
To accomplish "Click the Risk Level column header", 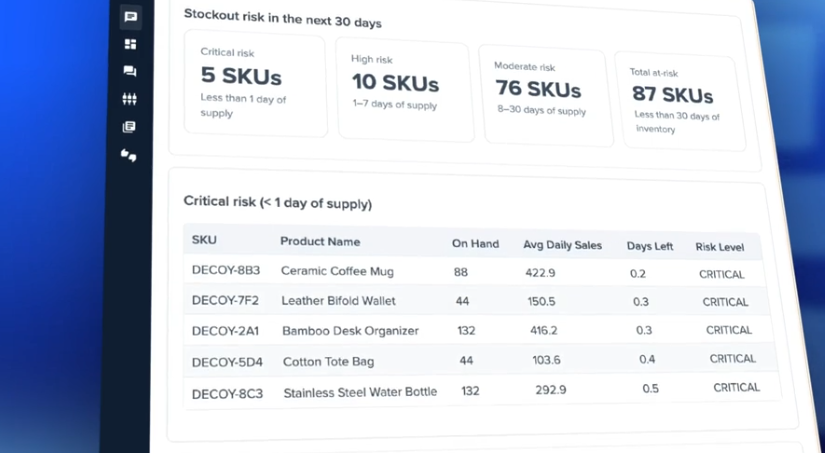I will click(x=720, y=247).
